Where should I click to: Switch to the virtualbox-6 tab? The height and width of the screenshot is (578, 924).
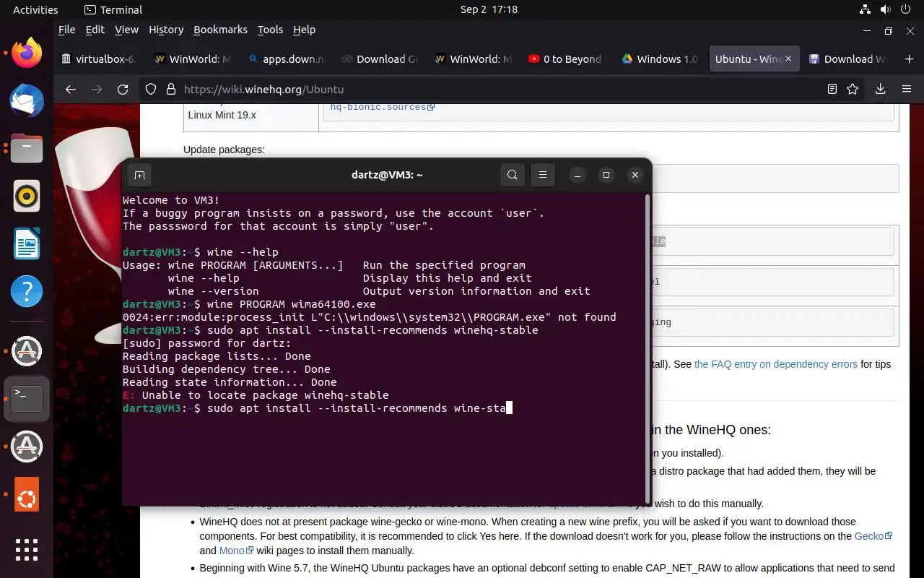tap(99, 59)
